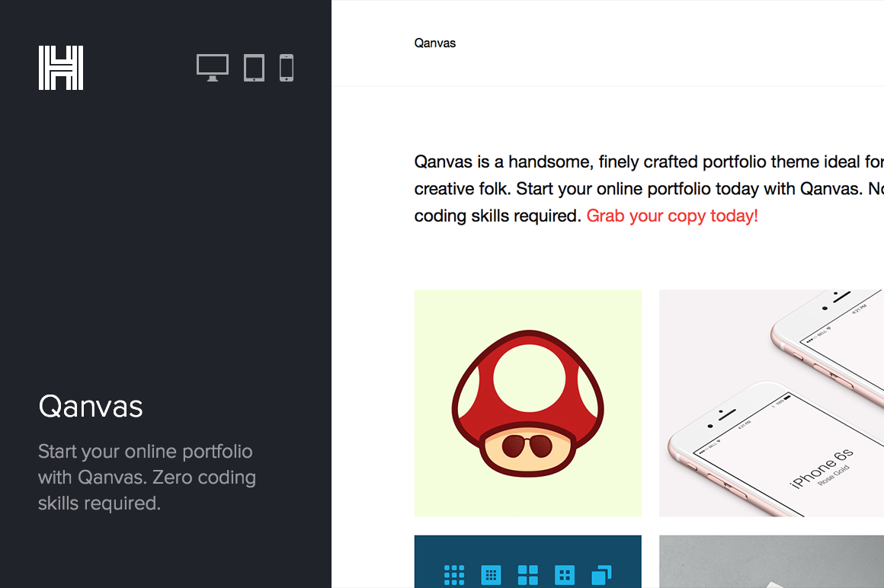Follow the 'Grab your copy today!' link
884x588 pixels.
pos(672,216)
